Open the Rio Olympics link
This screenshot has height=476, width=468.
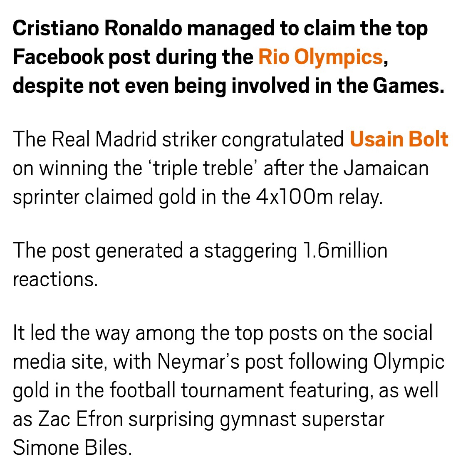pyautogui.click(x=320, y=57)
